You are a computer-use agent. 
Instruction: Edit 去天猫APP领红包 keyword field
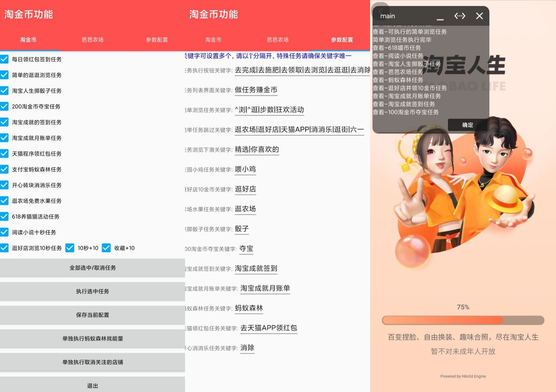click(x=269, y=328)
